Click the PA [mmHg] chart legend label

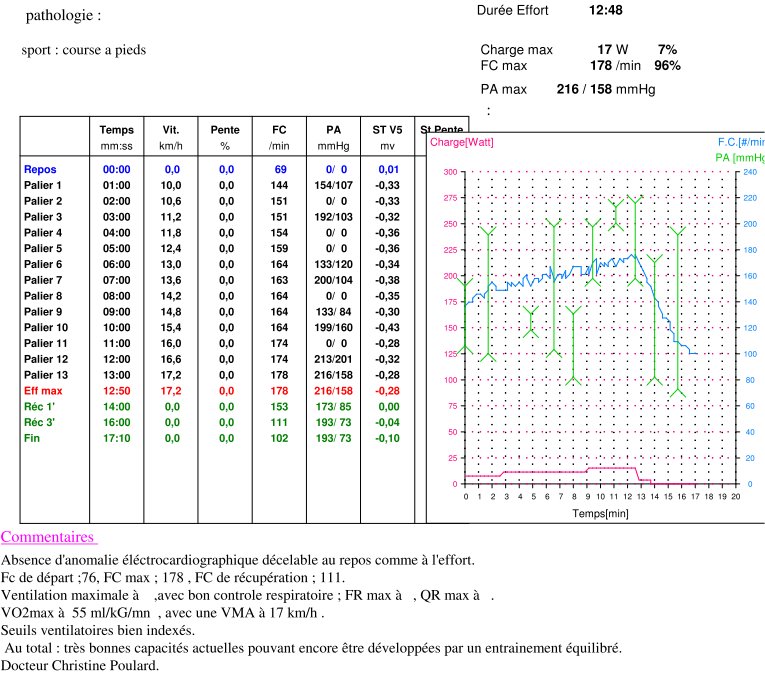[x=739, y=158]
